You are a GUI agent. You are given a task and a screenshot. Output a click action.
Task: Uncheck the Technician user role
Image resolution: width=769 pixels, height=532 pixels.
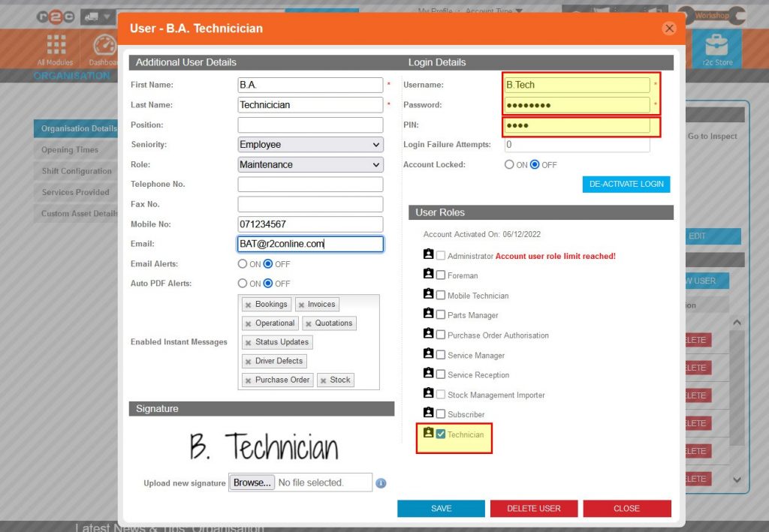coord(440,434)
